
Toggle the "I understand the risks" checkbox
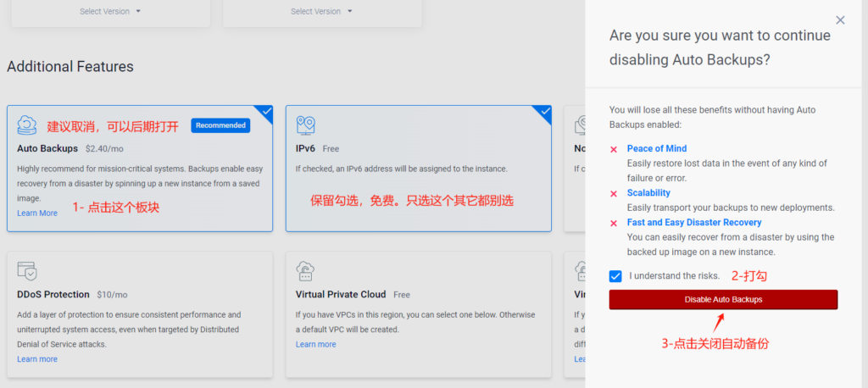click(x=615, y=276)
